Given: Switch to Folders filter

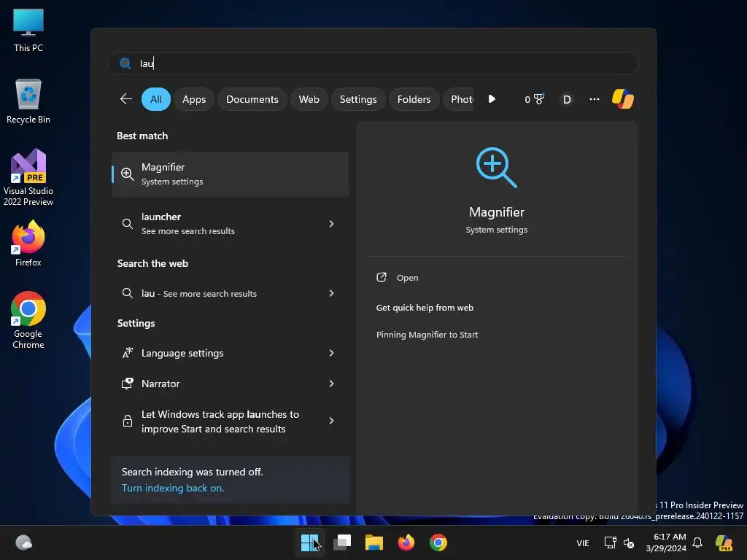Looking at the screenshot, I should point(414,99).
